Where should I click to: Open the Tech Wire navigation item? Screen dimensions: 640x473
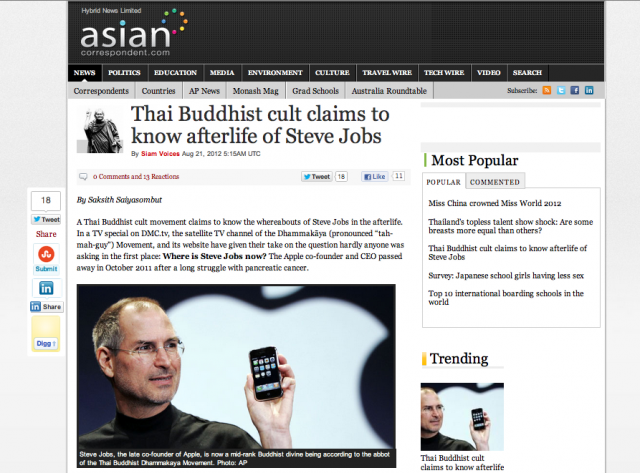[x=444, y=73]
